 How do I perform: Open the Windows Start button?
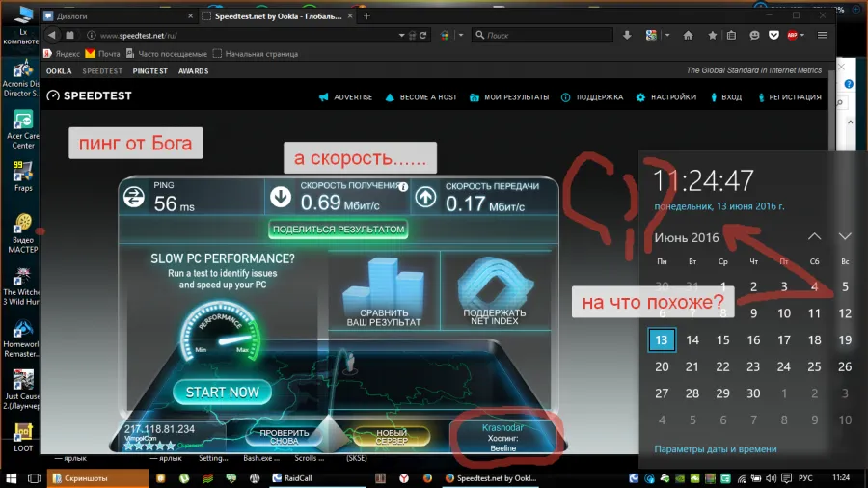coord(11,478)
